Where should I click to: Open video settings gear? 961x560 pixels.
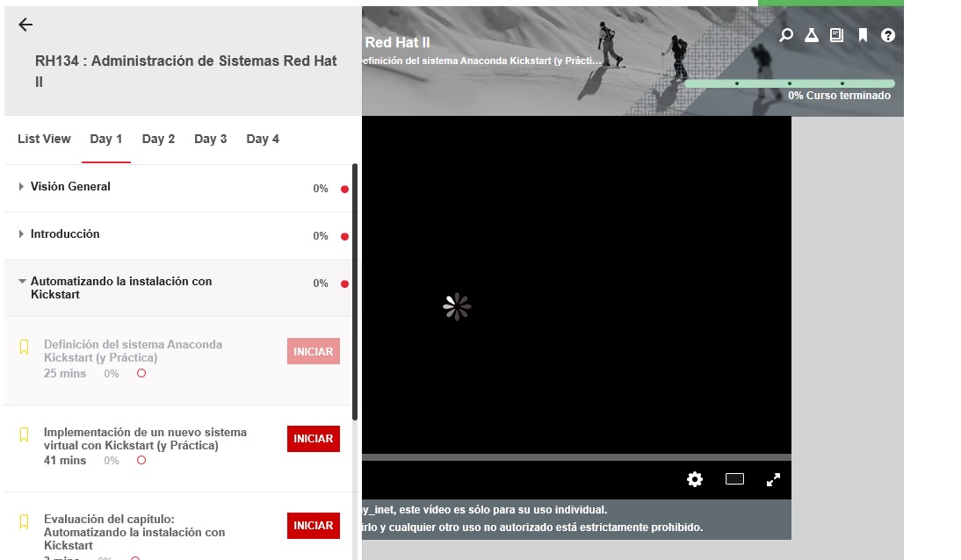click(x=695, y=479)
